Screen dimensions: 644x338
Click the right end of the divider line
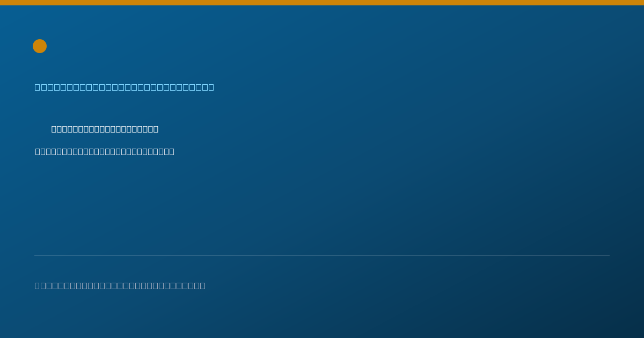[x=609, y=255]
